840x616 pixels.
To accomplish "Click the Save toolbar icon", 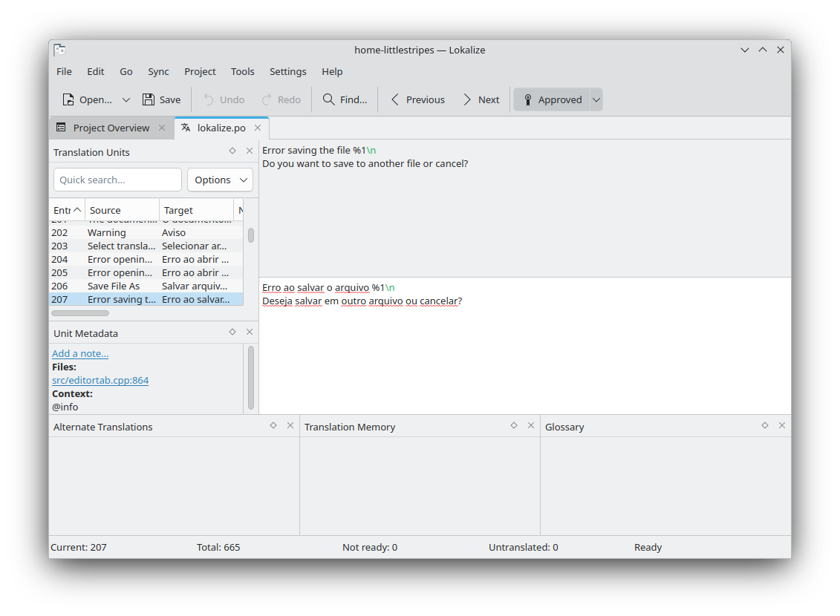I will tap(149, 99).
